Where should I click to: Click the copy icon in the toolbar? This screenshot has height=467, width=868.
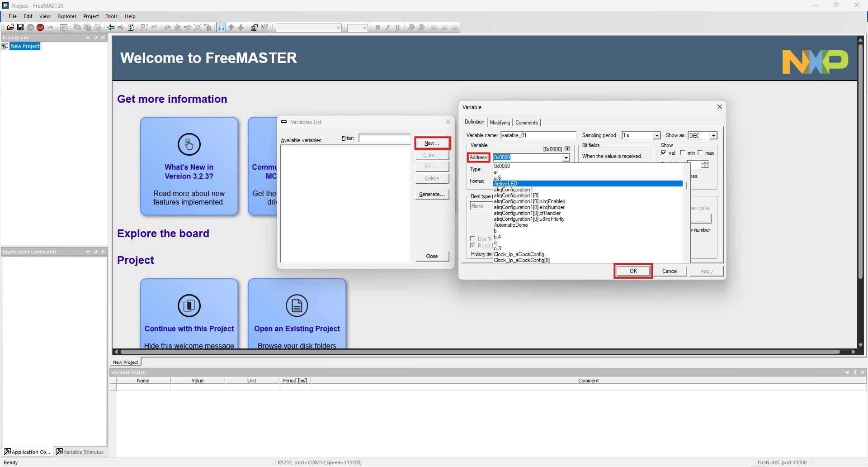[x=77, y=28]
